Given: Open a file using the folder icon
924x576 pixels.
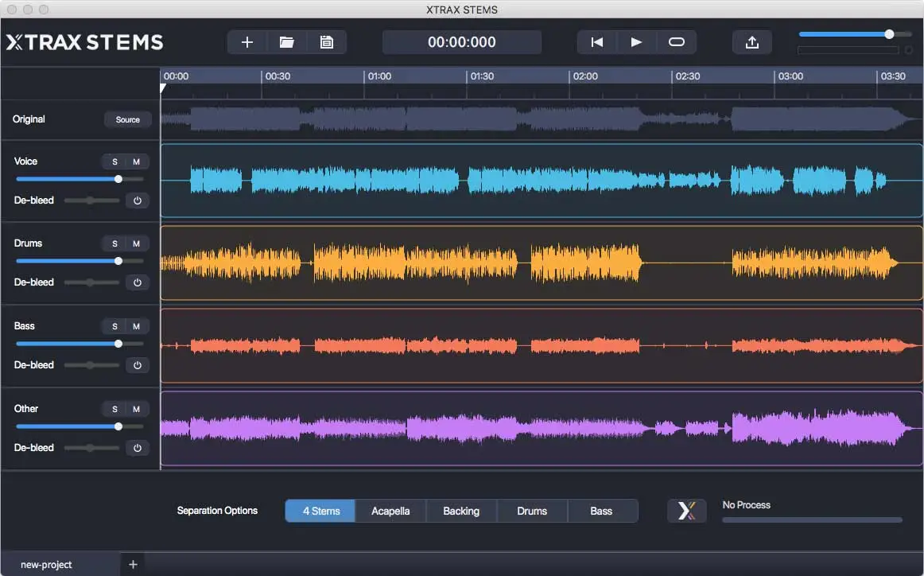Looking at the screenshot, I should [286, 41].
